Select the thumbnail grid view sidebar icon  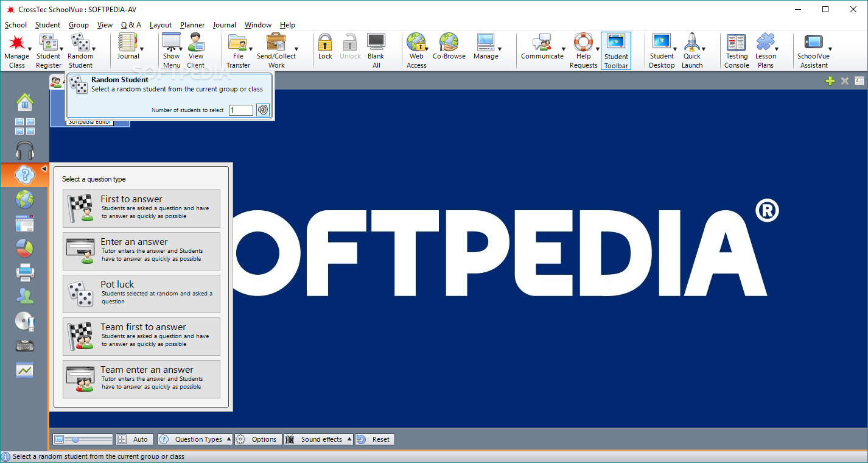(x=25, y=126)
